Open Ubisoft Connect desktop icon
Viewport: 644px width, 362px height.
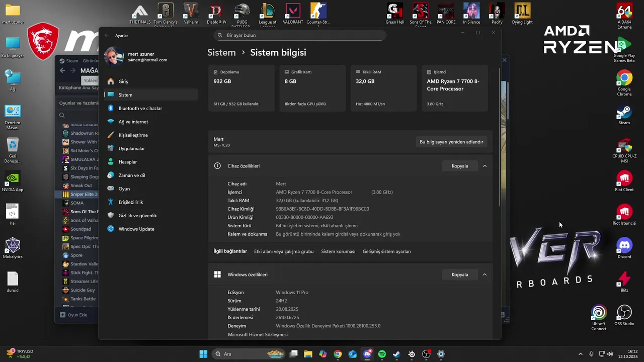[599, 318]
